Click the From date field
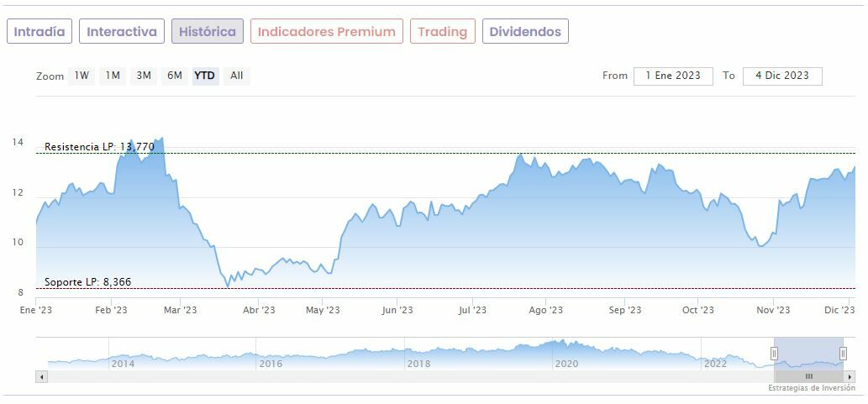Screen dimensions: 868x404 (673, 76)
